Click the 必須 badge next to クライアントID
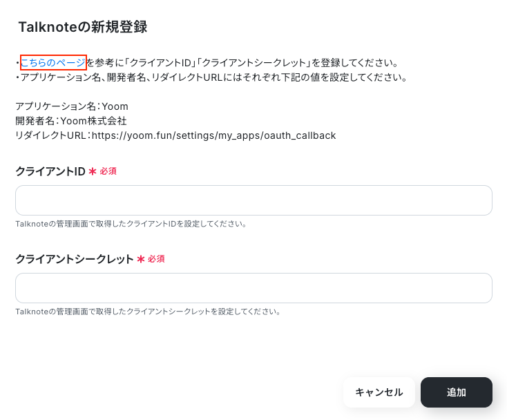 108,171
